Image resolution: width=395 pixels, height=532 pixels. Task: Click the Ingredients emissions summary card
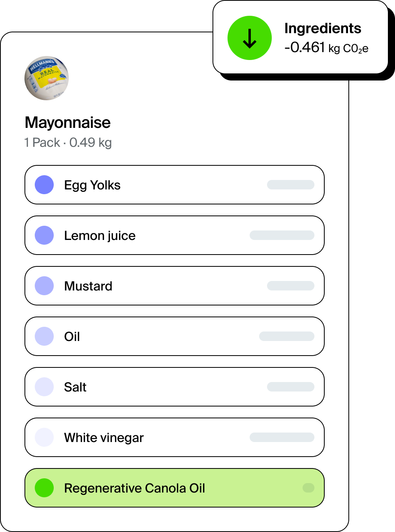[x=301, y=37]
